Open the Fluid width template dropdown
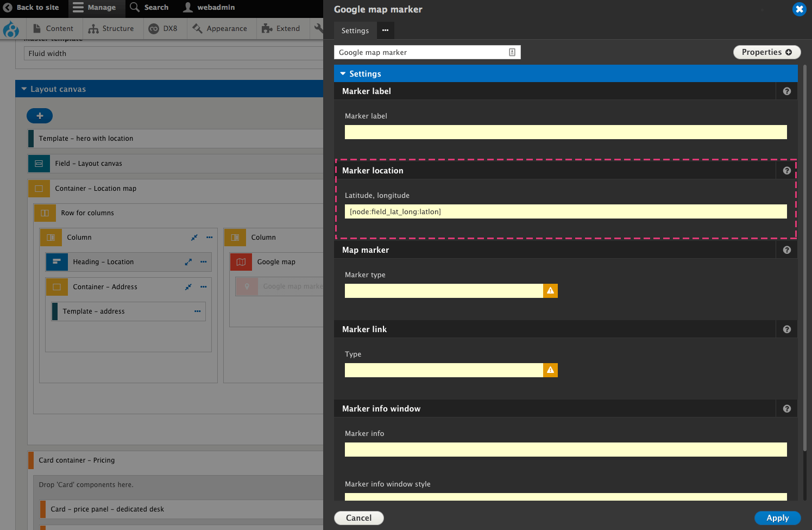The height and width of the screenshot is (530, 812). [x=174, y=53]
